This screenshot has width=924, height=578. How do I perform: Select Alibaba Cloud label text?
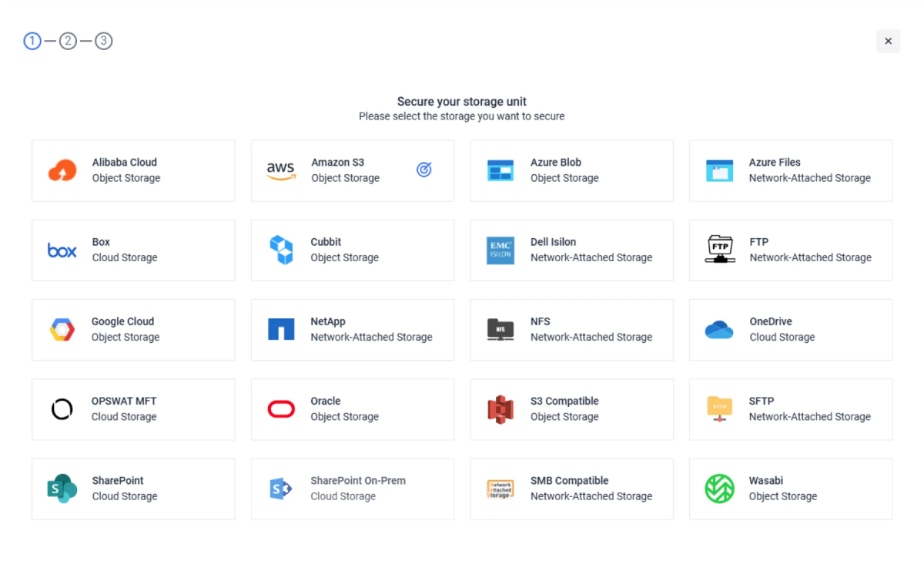pyautogui.click(x=125, y=163)
